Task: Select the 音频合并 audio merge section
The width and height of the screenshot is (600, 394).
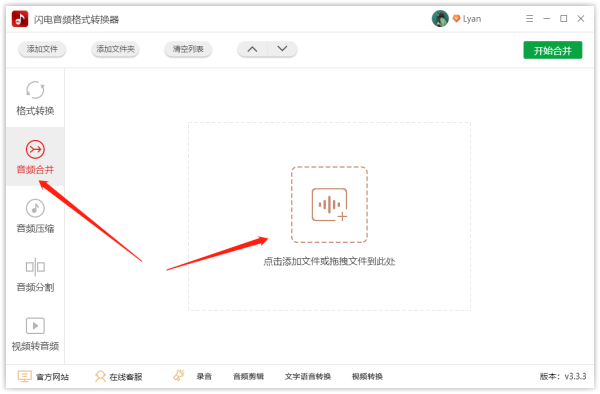Action: click(35, 157)
